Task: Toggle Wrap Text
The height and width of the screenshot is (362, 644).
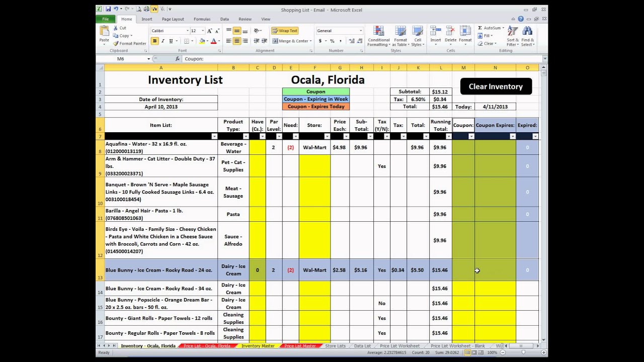Action: tap(285, 31)
